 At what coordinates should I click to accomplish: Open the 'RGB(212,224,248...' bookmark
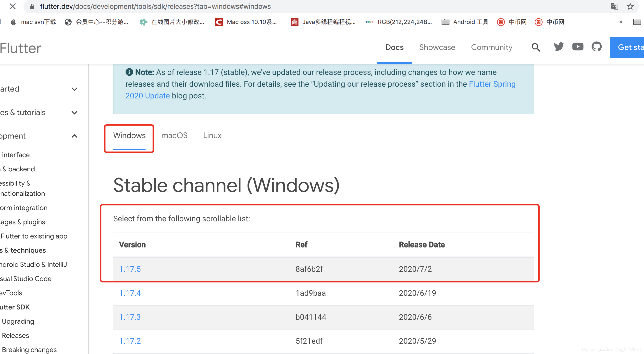(x=399, y=22)
